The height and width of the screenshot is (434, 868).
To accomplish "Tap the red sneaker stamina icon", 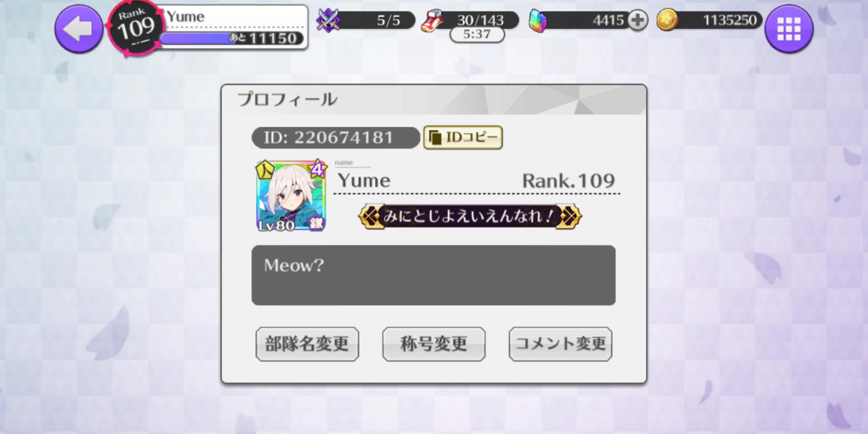I will [432, 20].
